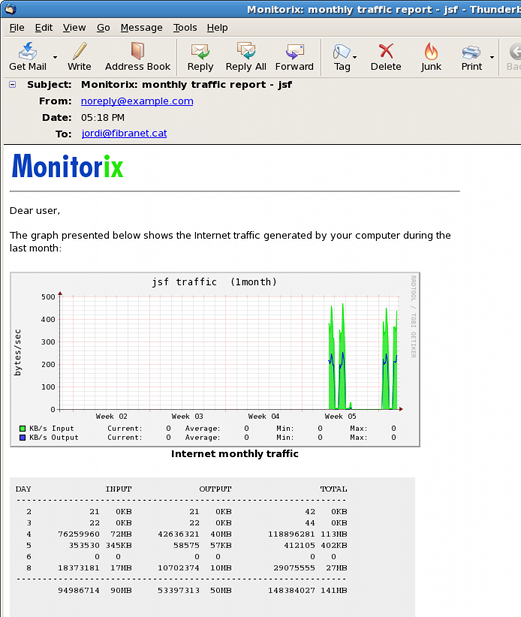Forward this traffic report email
521x617 pixels.
pyautogui.click(x=294, y=57)
